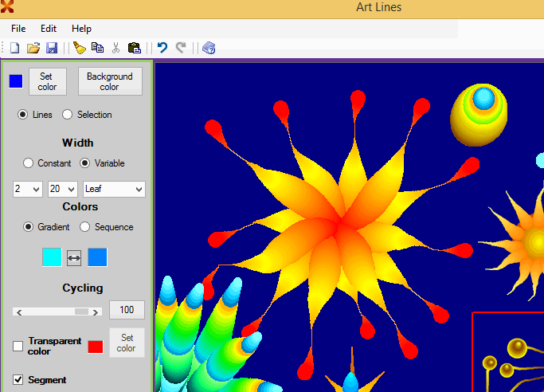Viewport: 544px width, 392px height.
Task: Click the Cut scissors icon
Action: point(115,48)
